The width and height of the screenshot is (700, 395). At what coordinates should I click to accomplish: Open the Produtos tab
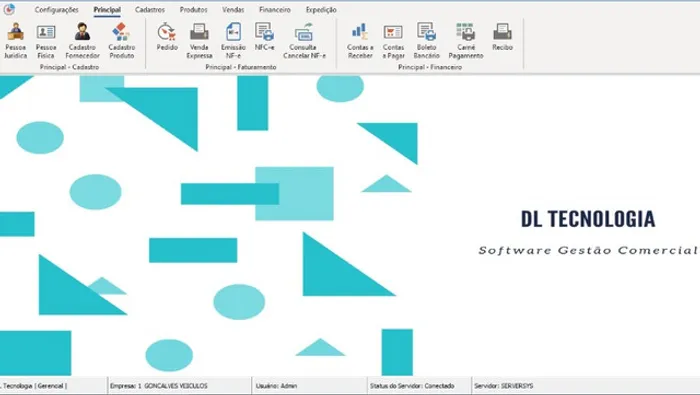193,9
